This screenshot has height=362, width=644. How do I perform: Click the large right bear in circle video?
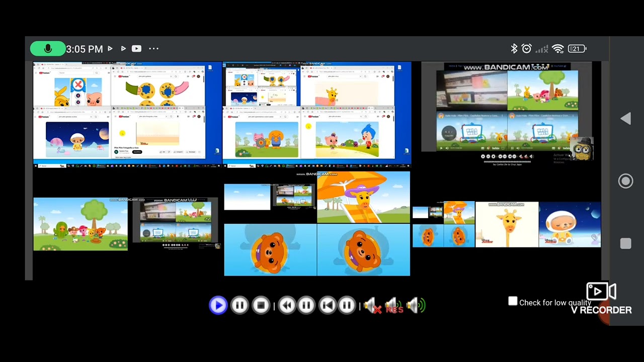tap(363, 250)
